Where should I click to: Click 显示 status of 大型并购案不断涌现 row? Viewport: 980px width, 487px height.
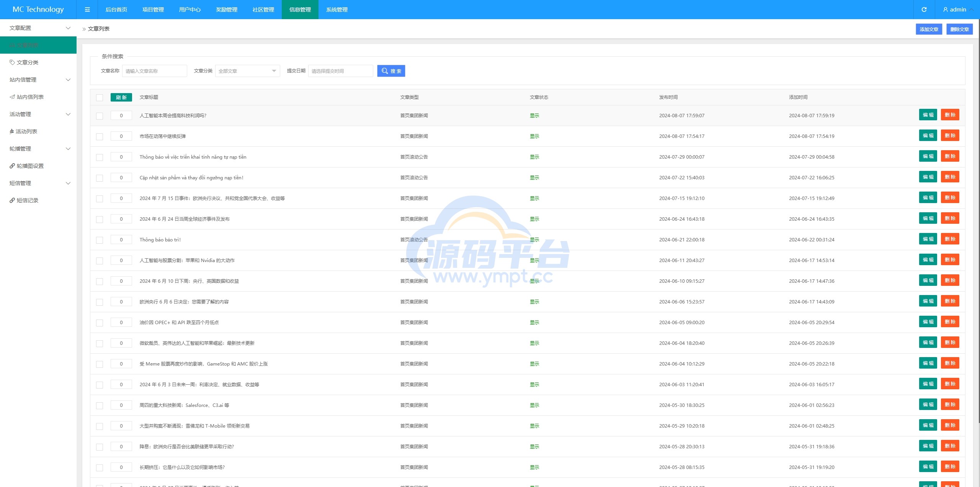[534, 426]
